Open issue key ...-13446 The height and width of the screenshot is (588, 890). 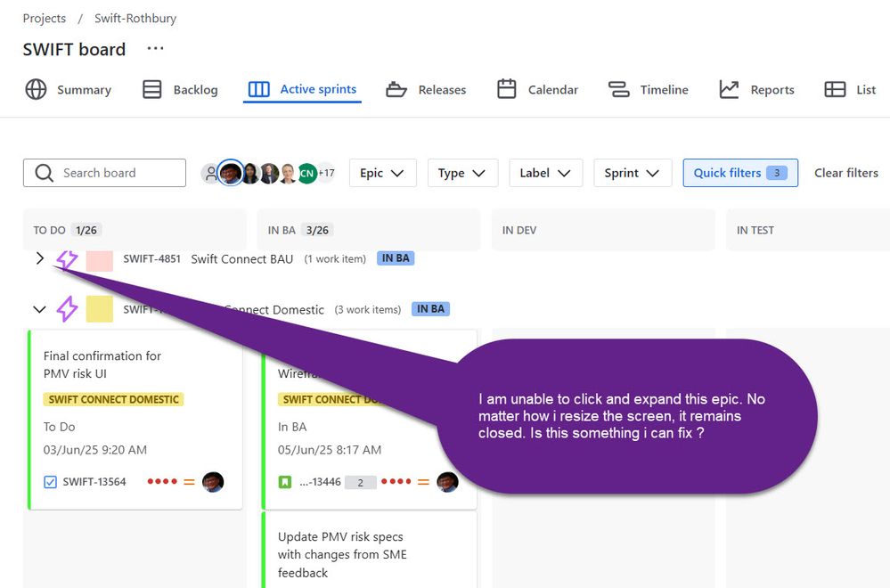[x=320, y=482]
